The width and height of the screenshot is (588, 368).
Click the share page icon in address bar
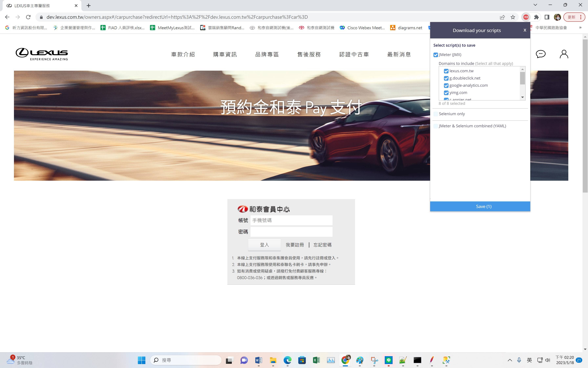click(x=502, y=17)
